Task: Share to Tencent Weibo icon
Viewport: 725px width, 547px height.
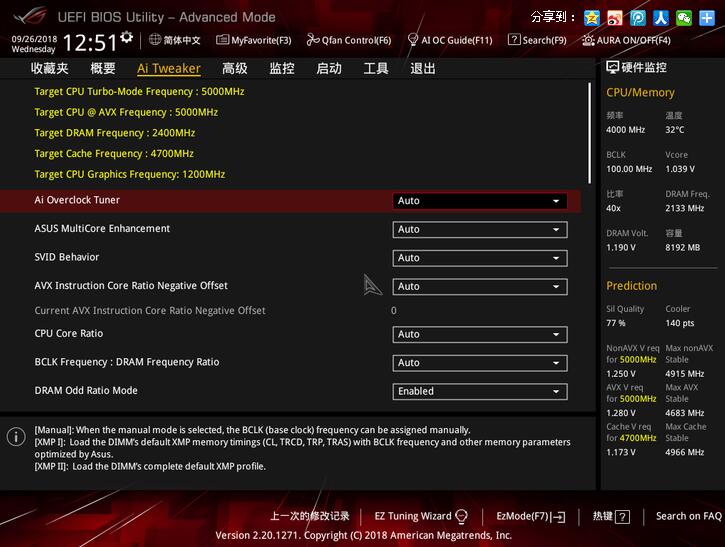Action: (x=638, y=18)
